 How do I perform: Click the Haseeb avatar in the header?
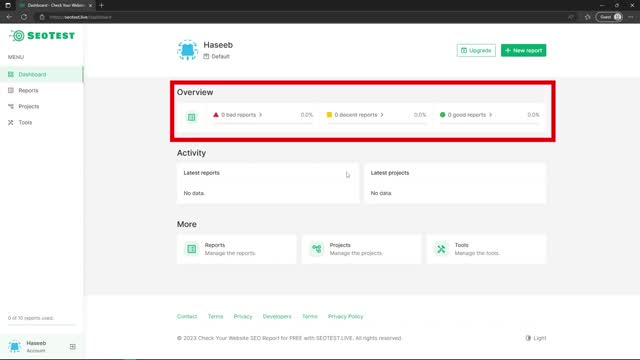tap(187, 50)
